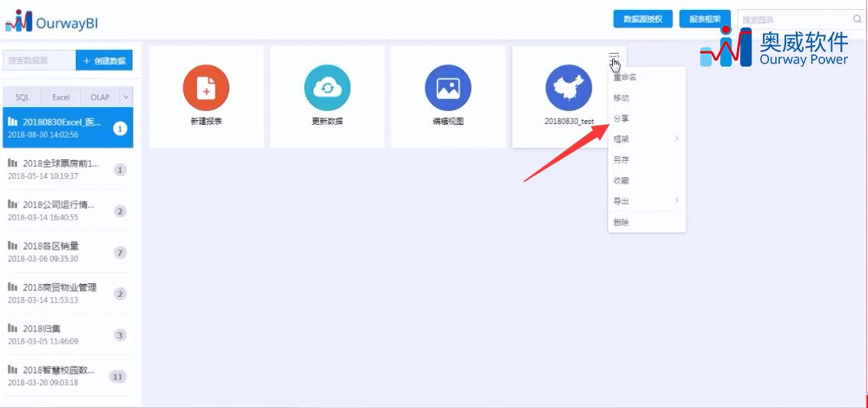The height and width of the screenshot is (408, 868).
Task: Click bar chart icon of 2018商贸物业管理 dataset
Action: pyautogui.click(x=13, y=287)
